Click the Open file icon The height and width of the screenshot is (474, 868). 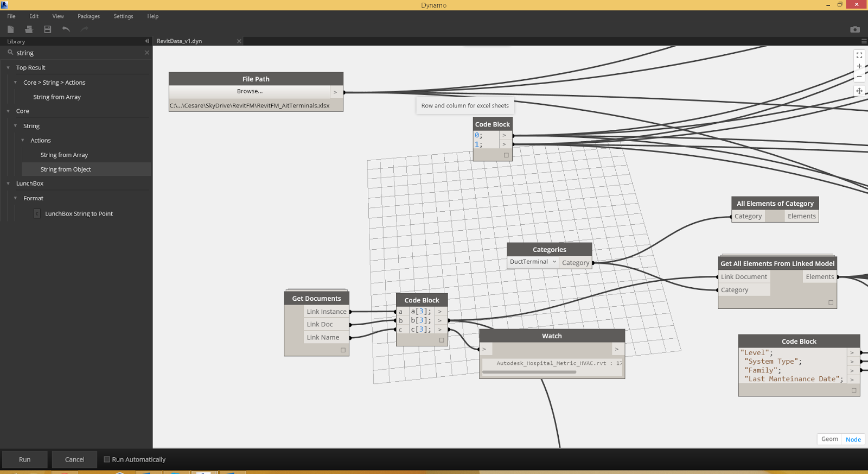29,29
